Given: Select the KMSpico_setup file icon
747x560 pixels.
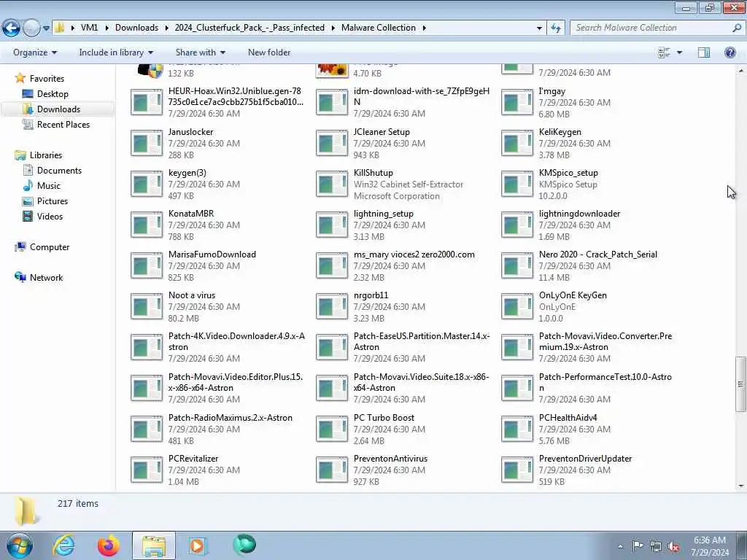Looking at the screenshot, I should pyautogui.click(x=517, y=184).
